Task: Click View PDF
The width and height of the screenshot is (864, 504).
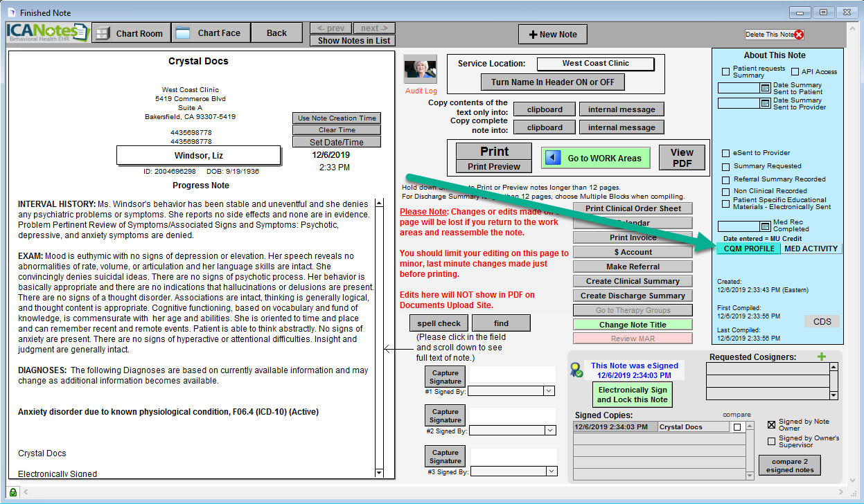Action: [x=682, y=157]
